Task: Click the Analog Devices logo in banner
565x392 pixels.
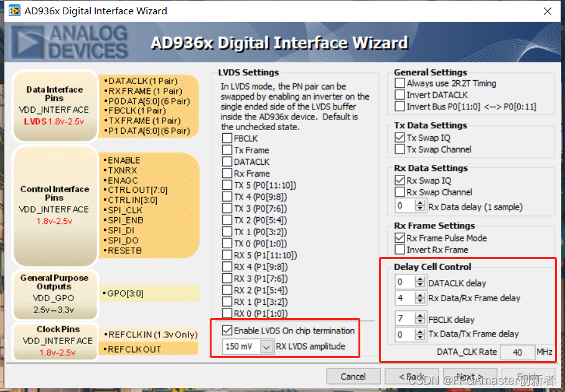Action: tap(69, 42)
